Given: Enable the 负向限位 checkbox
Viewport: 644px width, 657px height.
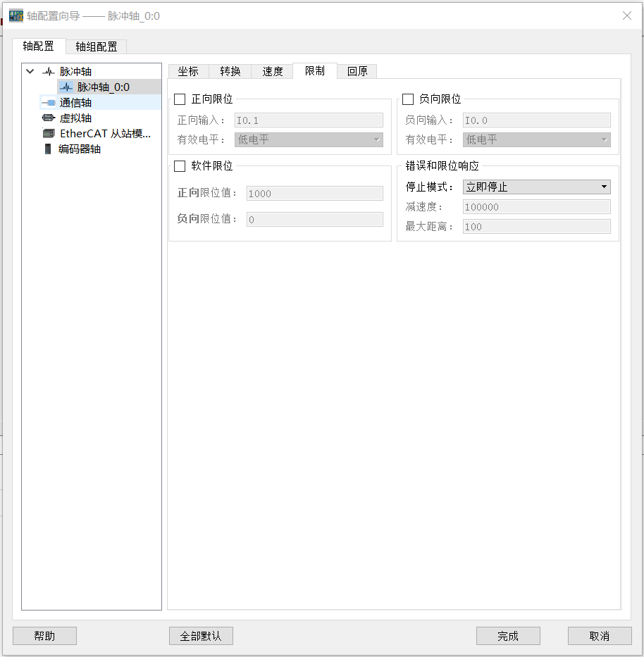Looking at the screenshot, I should pos(407,99).
